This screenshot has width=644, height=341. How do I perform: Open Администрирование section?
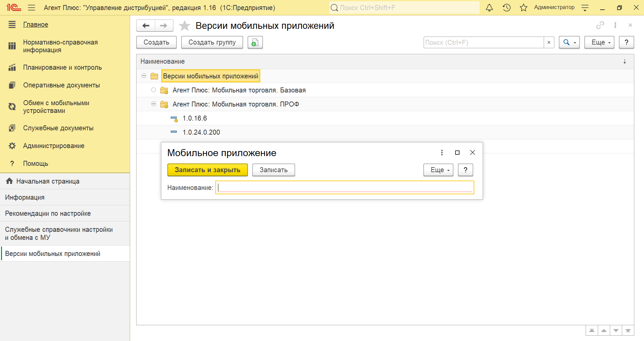point(54,146)
